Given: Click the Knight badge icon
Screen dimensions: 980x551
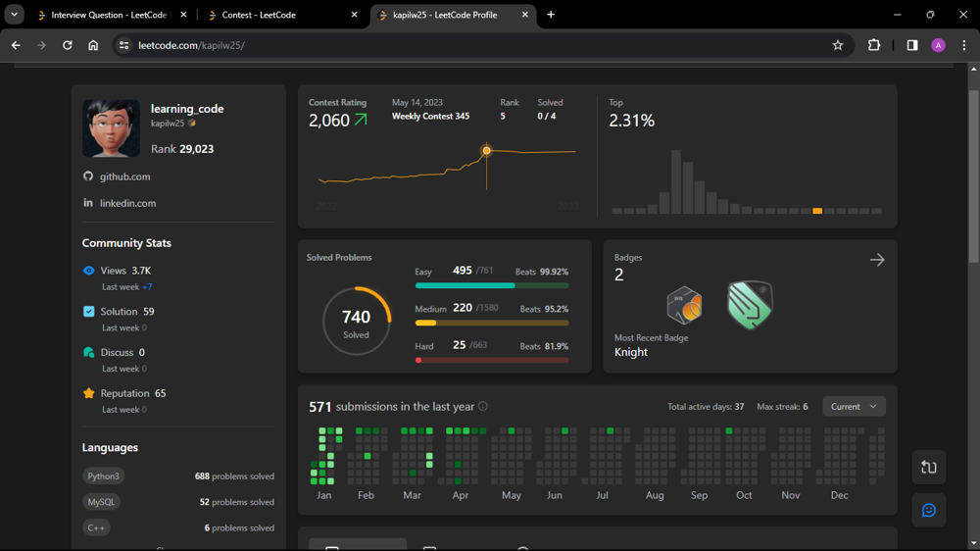Looking at the screenshot, I should click(x=750, y=305).
